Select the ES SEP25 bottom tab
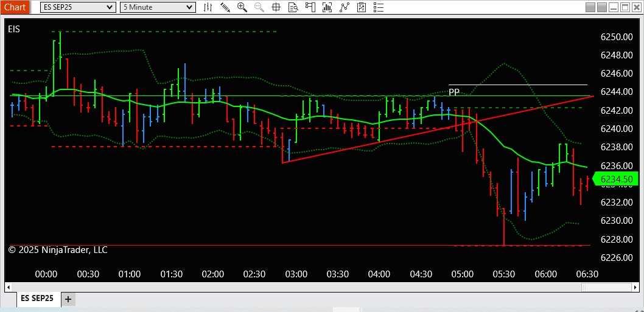Image resolution: width=644 pixels, height=312 pixels. [x=39, y=299]
